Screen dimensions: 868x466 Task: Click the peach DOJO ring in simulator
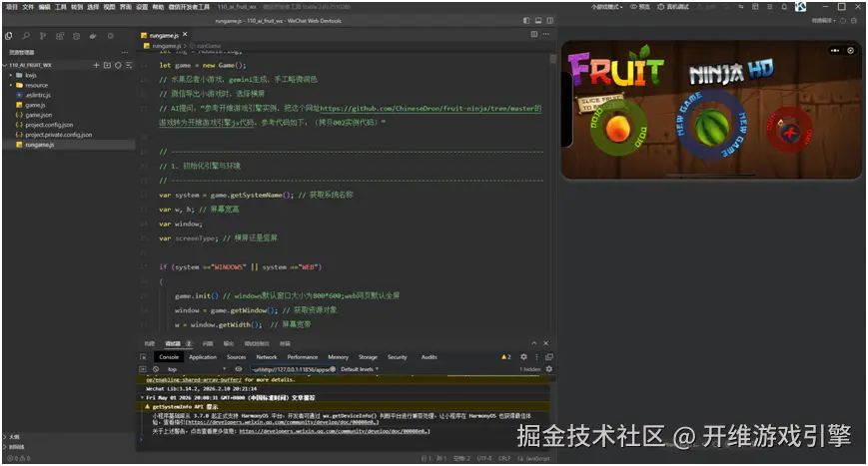click(618, 130)
